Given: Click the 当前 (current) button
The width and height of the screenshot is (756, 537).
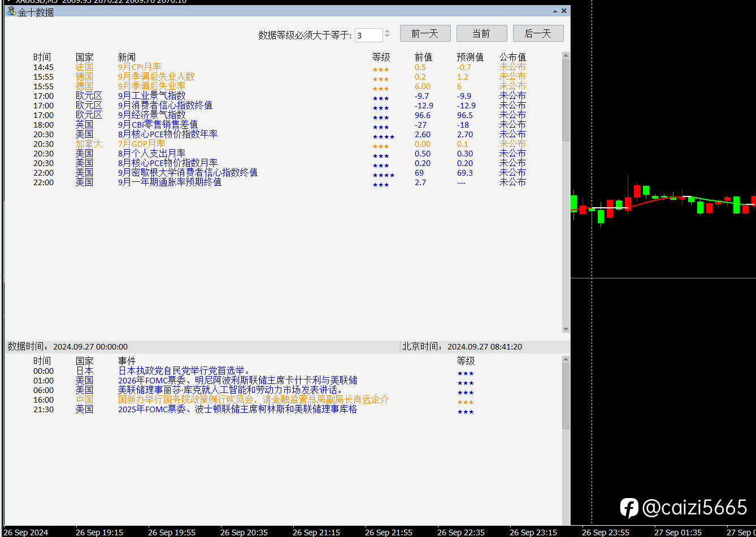Looking at the screenshot, I should tap(481, 34).
